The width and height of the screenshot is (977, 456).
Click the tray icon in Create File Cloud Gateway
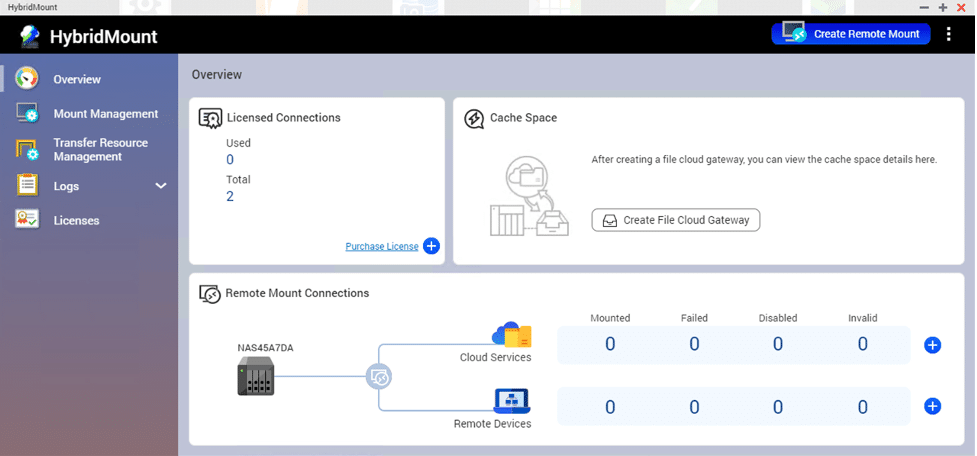click(x=610, y=221)
